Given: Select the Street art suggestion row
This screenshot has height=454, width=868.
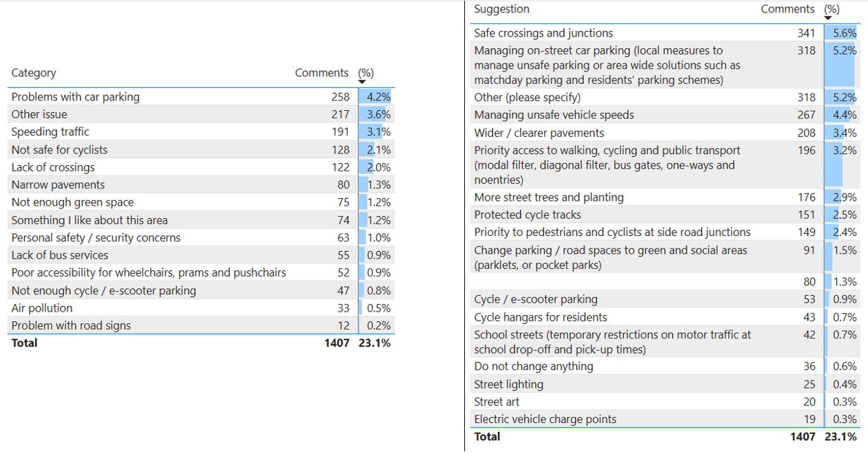Looking at the screenshot, I should point(497,402).
